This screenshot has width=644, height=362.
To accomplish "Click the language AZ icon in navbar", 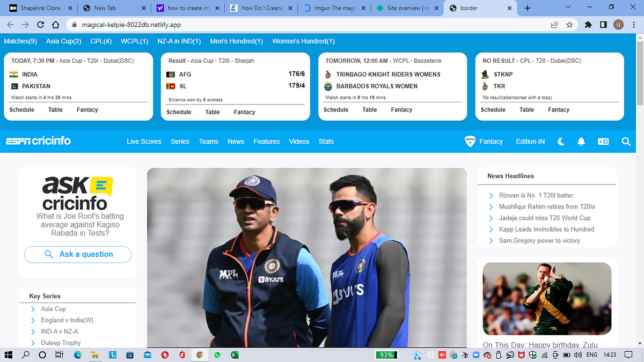I will (x=603, y=141).
